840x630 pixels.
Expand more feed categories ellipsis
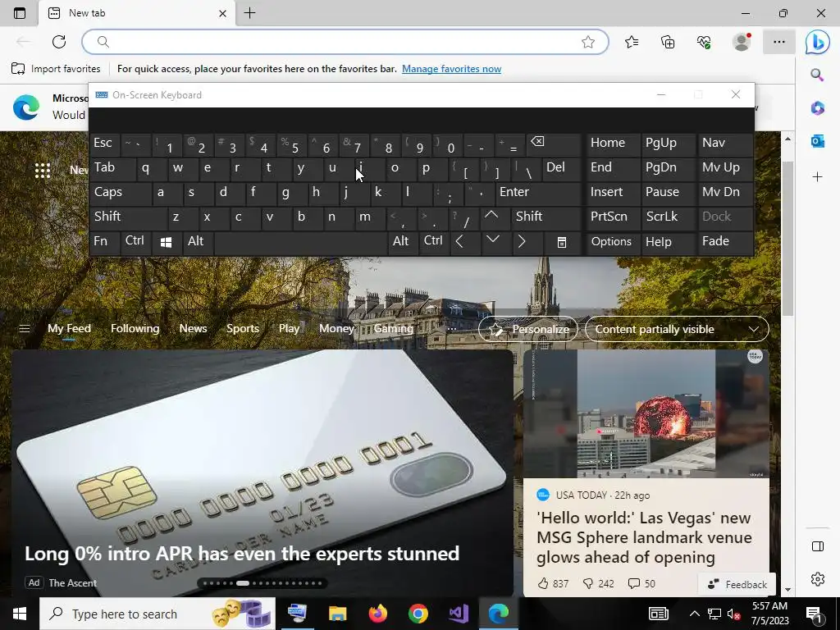click(452, 329)
